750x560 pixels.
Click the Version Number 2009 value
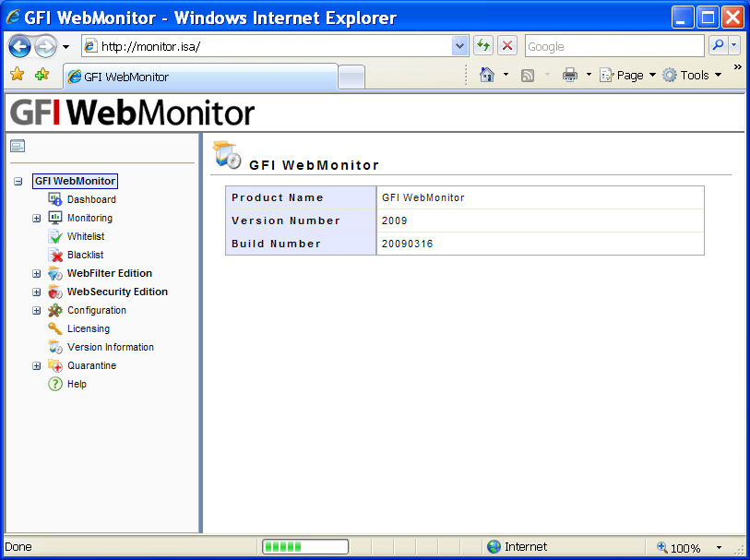(394, 220)
